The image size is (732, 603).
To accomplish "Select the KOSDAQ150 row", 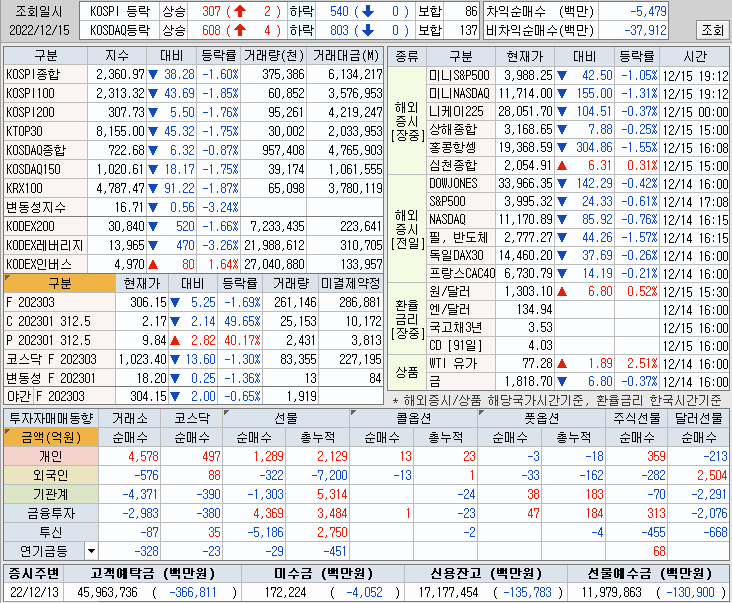I will click(194, 169).
